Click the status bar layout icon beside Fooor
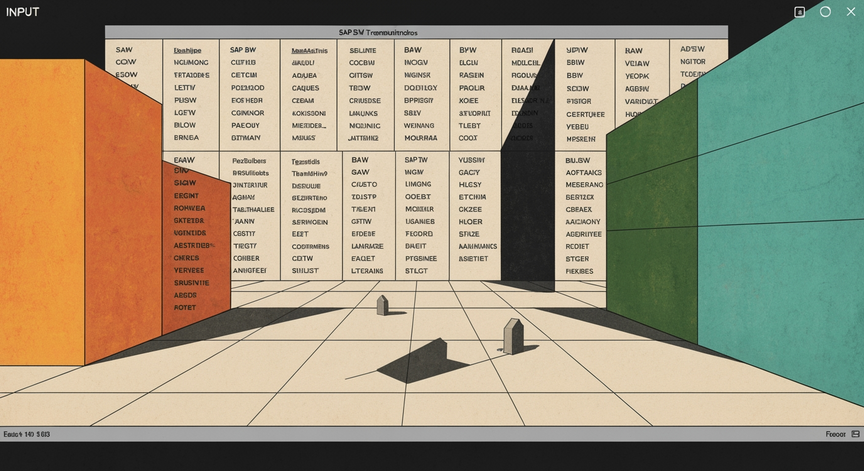The image size is (864, 471). pos(855,434)
